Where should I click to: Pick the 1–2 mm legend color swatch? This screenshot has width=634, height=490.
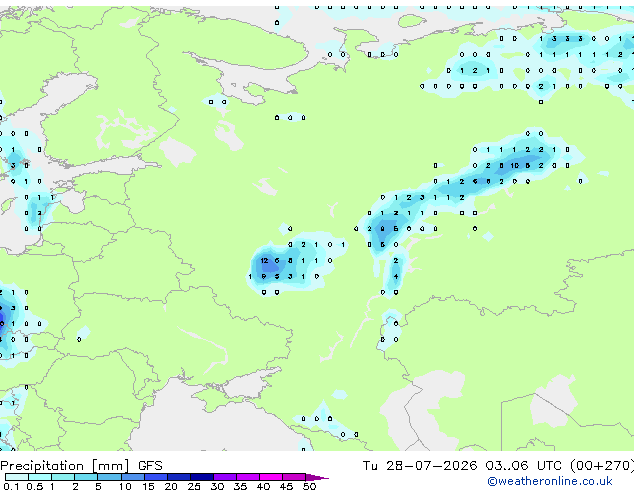tap(63, 477)
